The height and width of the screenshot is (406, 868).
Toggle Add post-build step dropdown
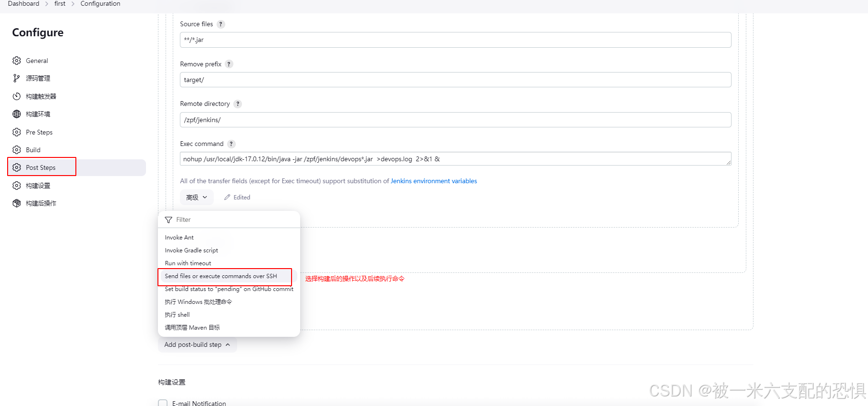click(x=197, y=344)
